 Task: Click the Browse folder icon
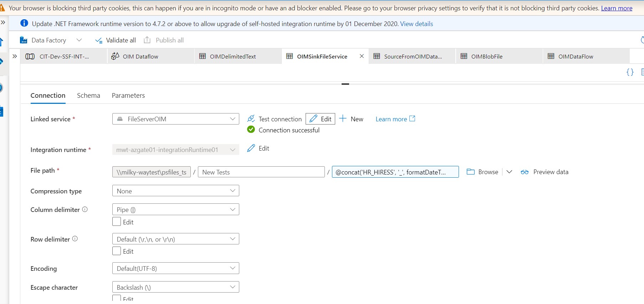pos(471,172)
